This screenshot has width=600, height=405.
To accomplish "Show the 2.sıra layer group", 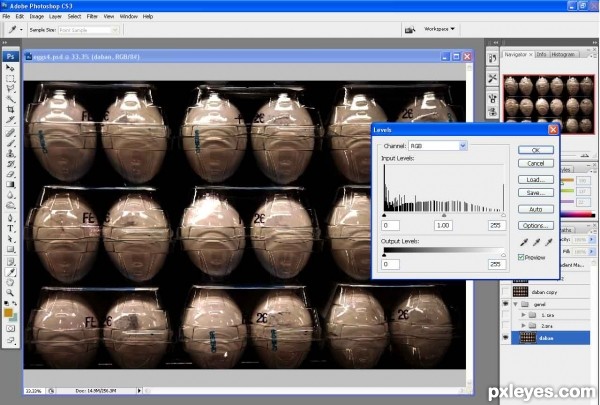I will point(505,325).
